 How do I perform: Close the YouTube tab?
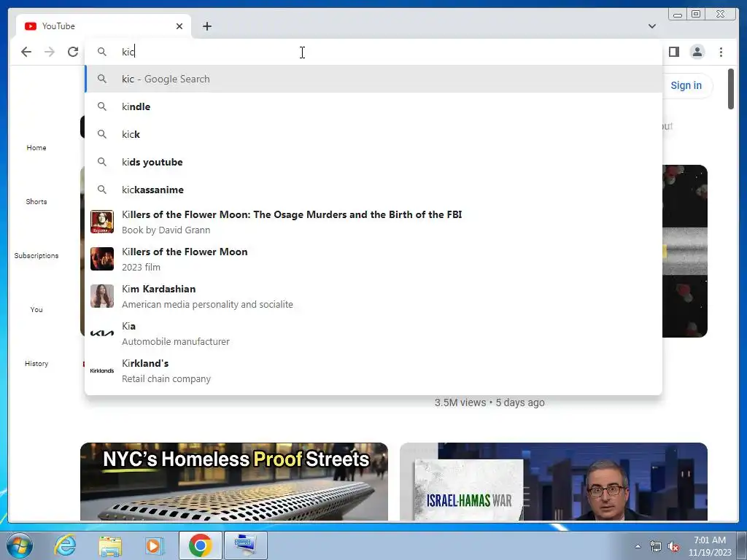pyautogui.click(x=179, y=26)
